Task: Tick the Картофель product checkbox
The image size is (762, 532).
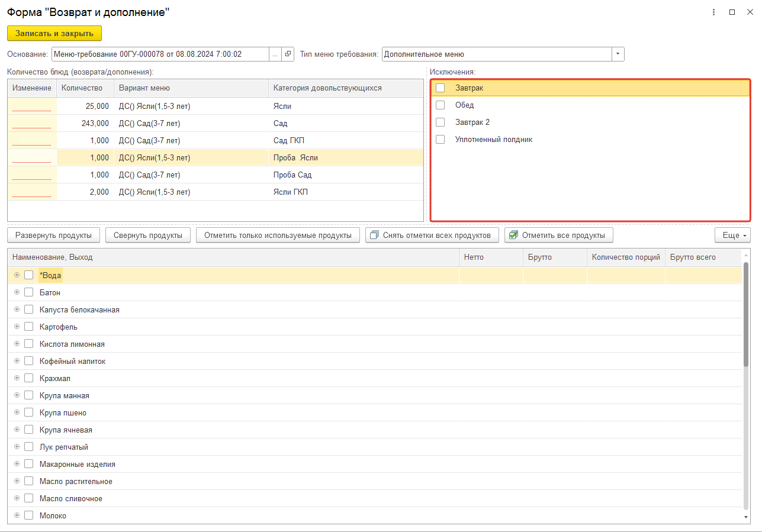Action: pyautogui.click(x=28, y=327)
